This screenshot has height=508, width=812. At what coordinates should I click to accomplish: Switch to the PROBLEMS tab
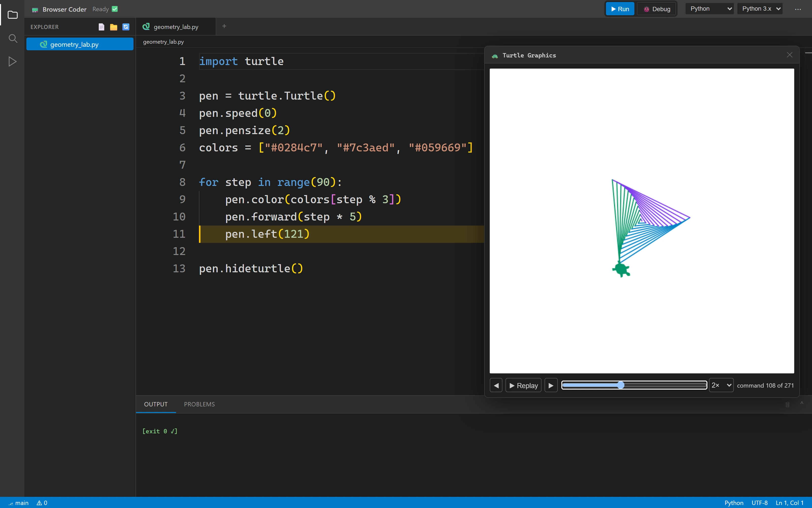click(199, 404)
